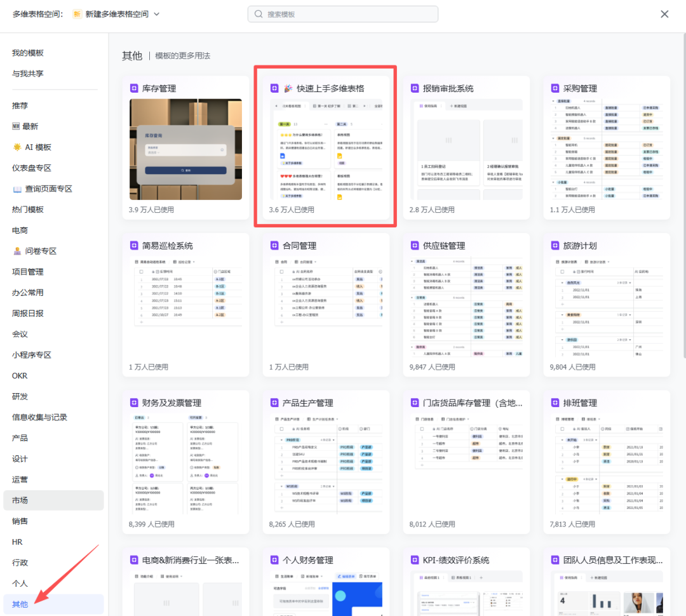Click the NEW badge icon beside 最新

pyautogui.click(x=17, y=126)
